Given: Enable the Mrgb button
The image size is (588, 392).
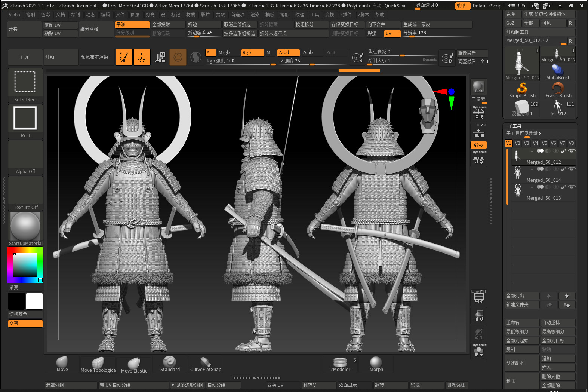Looking at the screenshot, I should (228, 53).
